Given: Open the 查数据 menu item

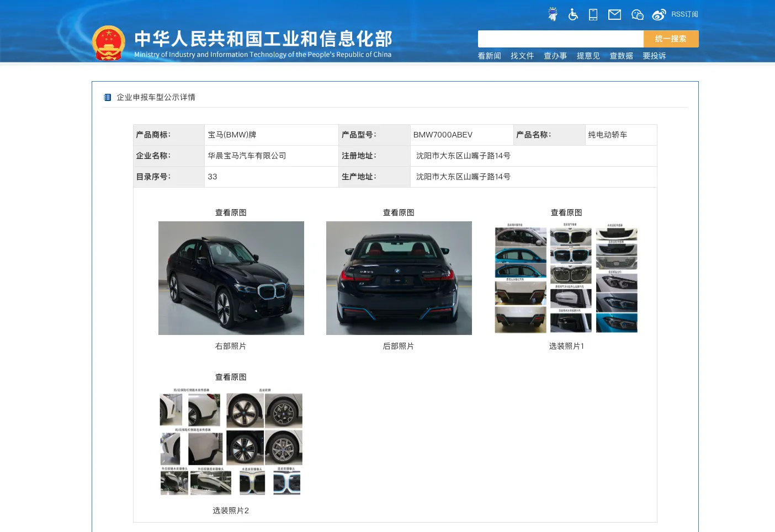Looking at the screenshot, I should 621,56.
